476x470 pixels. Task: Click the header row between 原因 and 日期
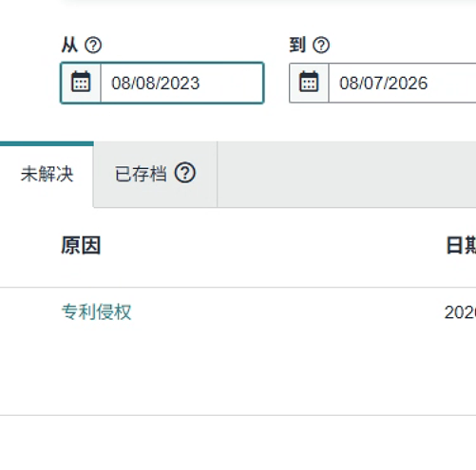273,246
